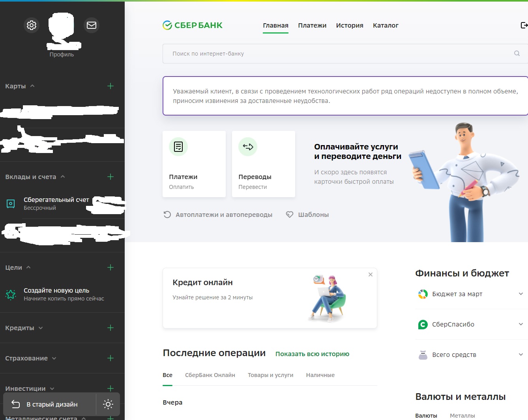The width and height of the screenshot is (528, 420).
Task: Open the Главная tab
Action: pos(275,25)
